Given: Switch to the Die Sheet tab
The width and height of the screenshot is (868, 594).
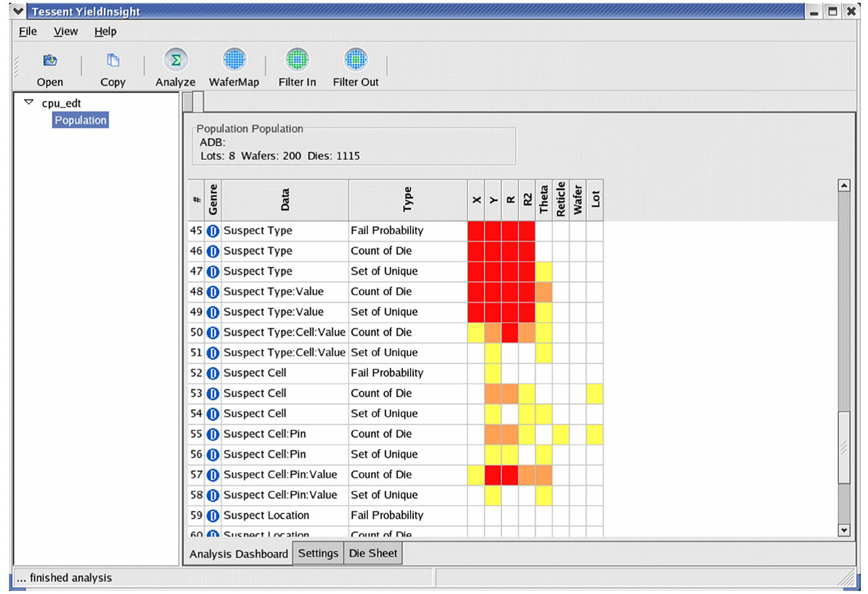Looking at the screenshot, I should click(373, 553).
